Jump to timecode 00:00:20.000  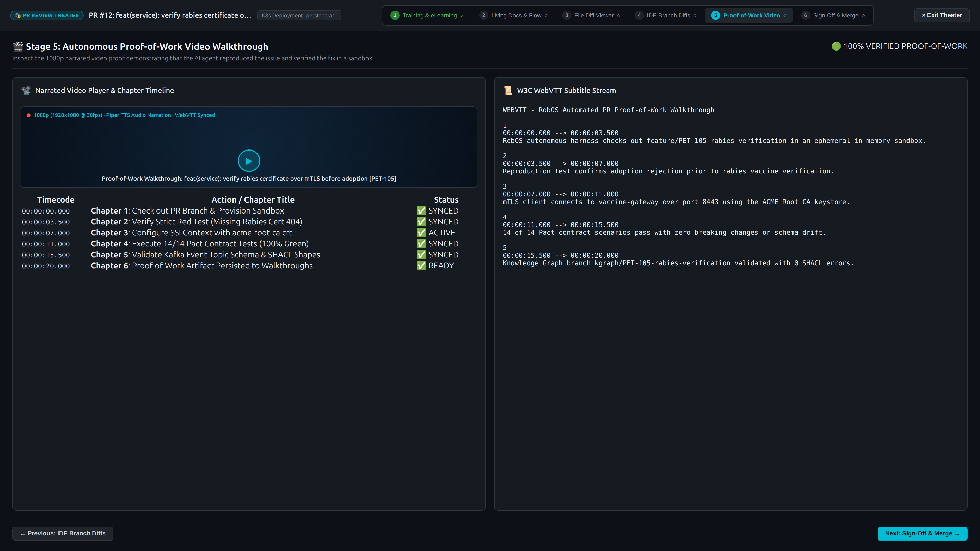click(46, 266)
